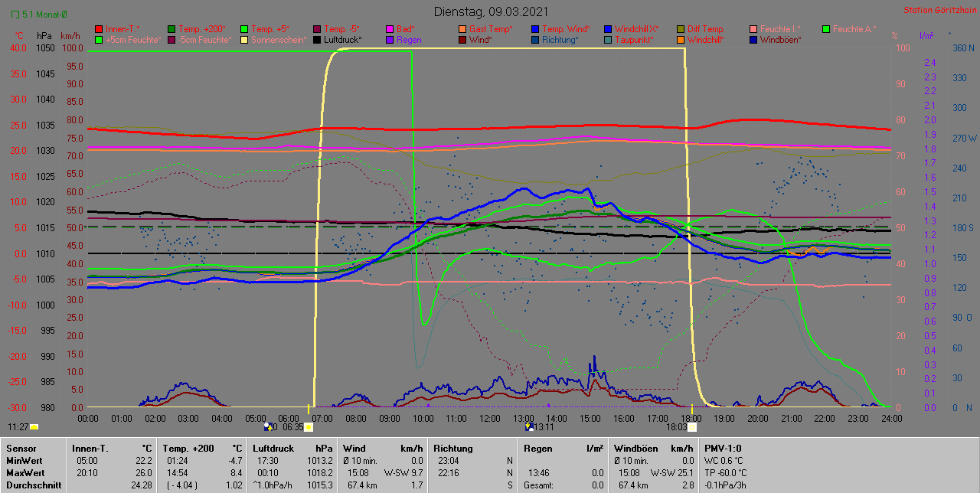This screenshot has width=980, height=493.
Task: Click the violet Regen swatch icon
Action: point(389,39)
